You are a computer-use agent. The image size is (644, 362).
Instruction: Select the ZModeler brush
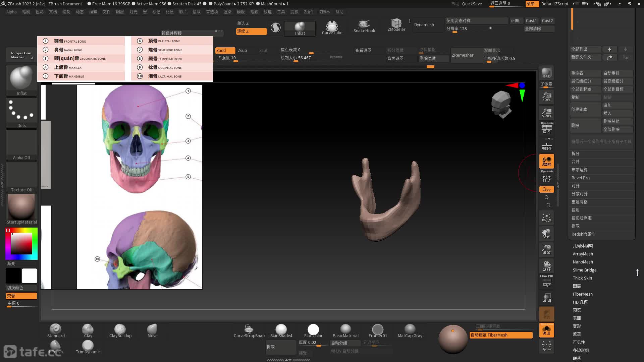click(x=396, y=25)
